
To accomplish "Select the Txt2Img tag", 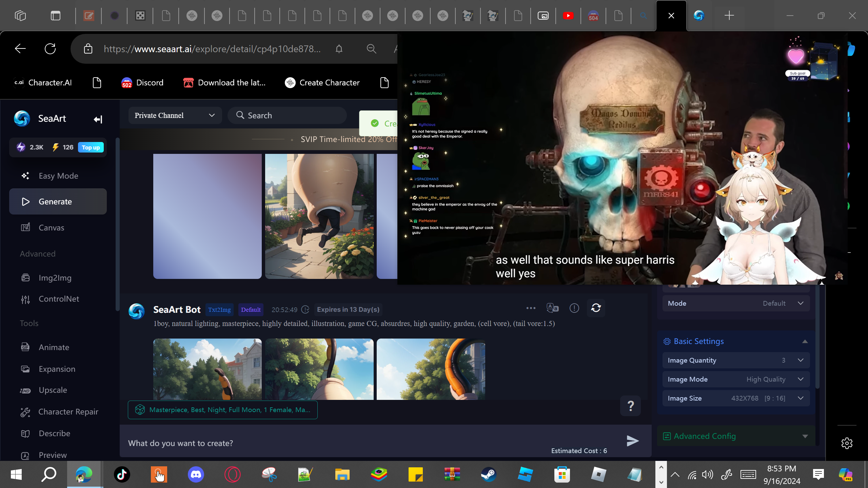I will pyautogui.click(x=219, y=310).
